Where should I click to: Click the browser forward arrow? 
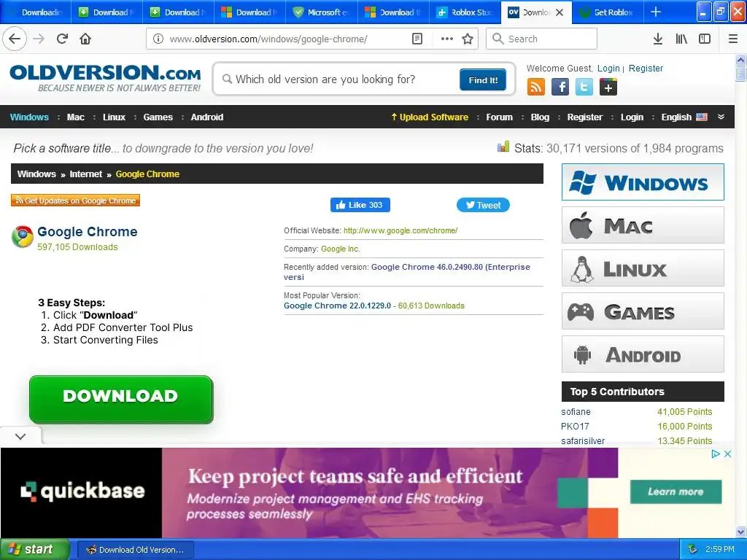pos(39,39)
